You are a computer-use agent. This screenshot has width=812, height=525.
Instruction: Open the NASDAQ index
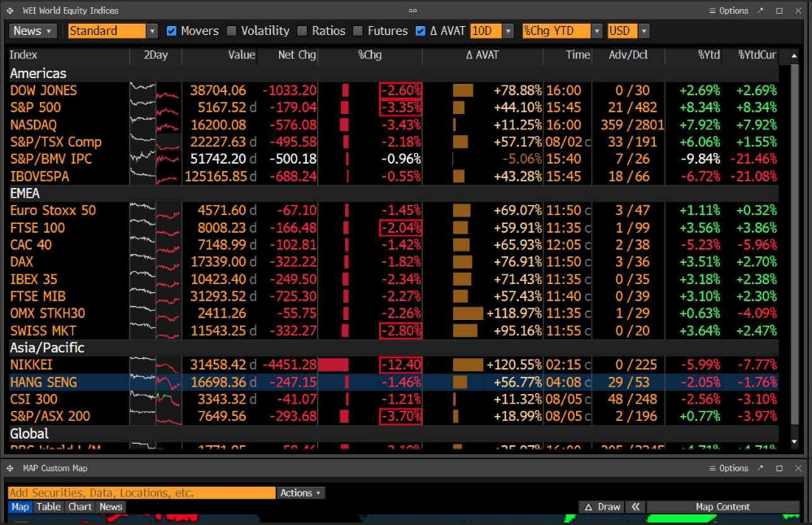(x=33, y=125)
